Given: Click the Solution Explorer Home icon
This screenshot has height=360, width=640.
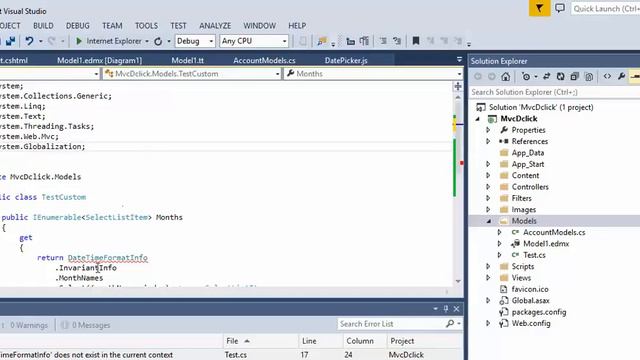Looking at the screenshot, I should point(505,76).
